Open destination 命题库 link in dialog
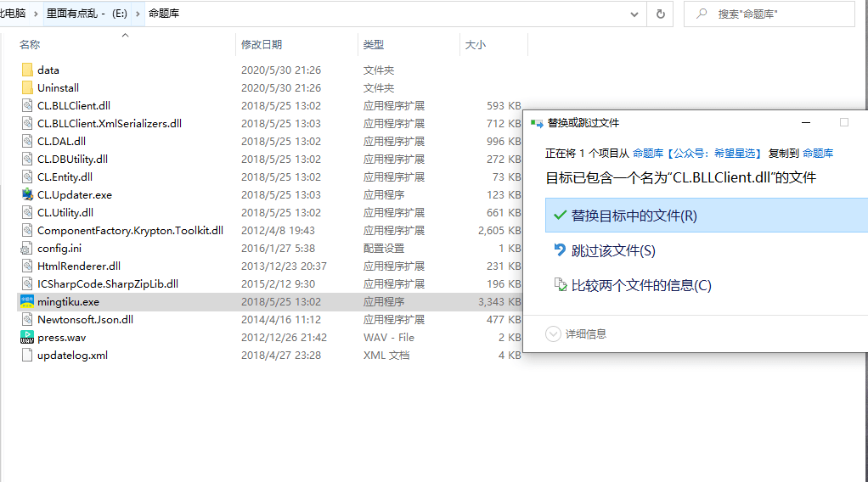This screenshot has width=868, height=482. [818, 154]
